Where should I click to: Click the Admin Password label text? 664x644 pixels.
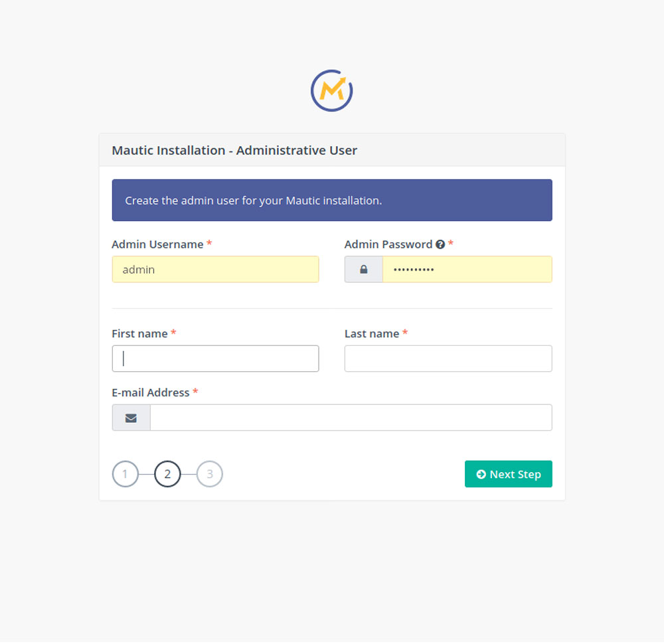388,244
